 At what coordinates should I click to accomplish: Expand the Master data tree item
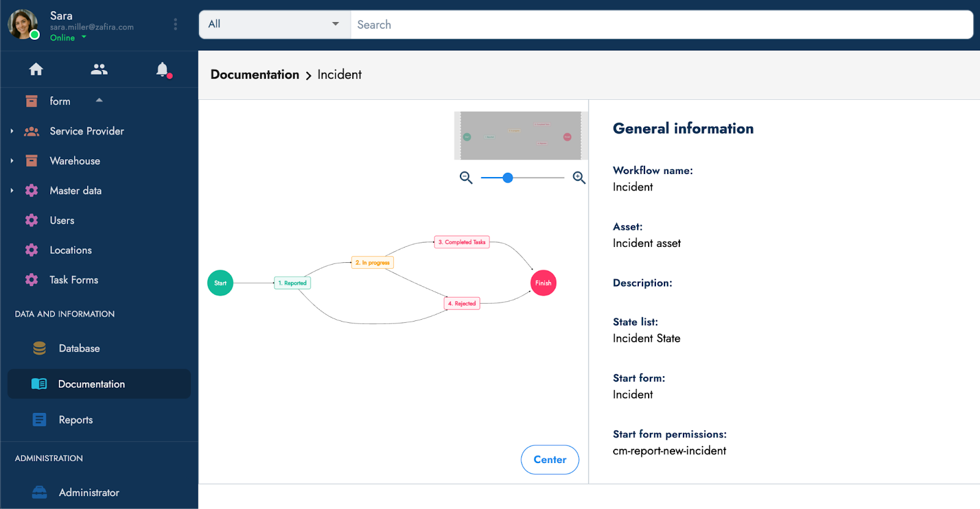[12, 190]
